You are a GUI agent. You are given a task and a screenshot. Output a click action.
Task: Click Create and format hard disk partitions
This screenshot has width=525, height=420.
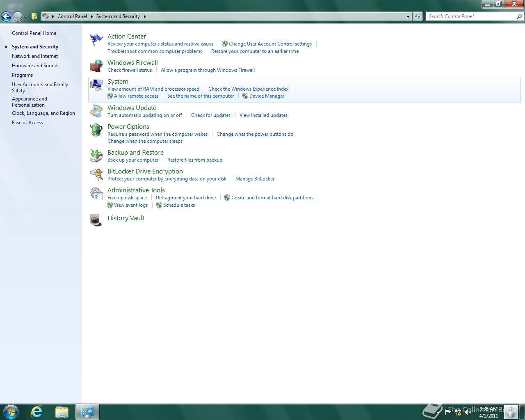(272, 198)
